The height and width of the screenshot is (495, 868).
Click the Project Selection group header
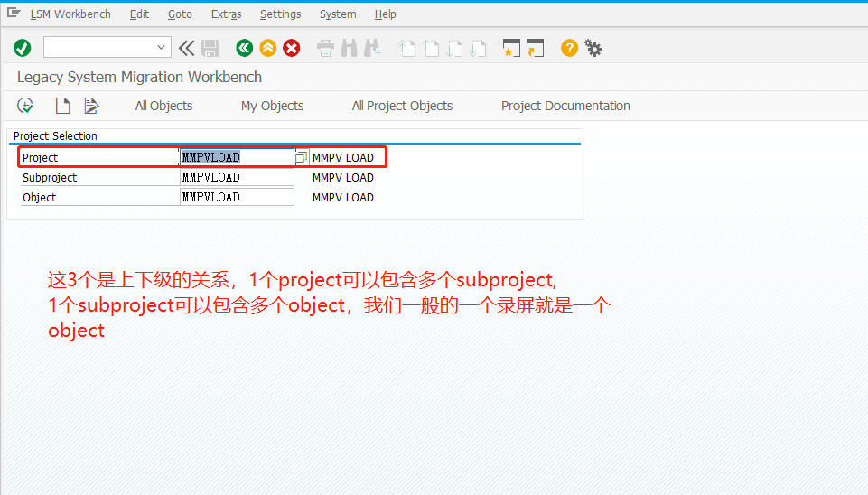click(x=55, y=136)
